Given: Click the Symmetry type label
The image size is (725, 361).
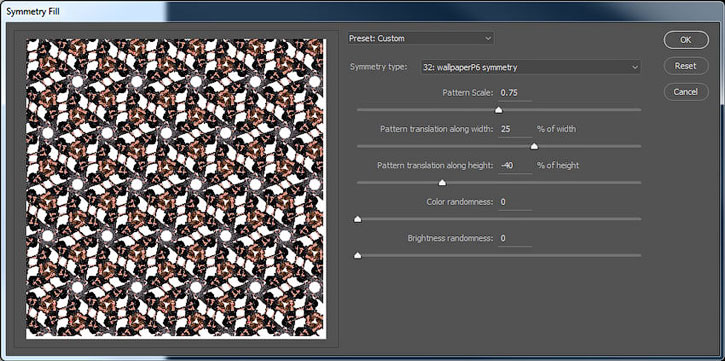Looking at the screenshot, I should [x=379, y=67].
